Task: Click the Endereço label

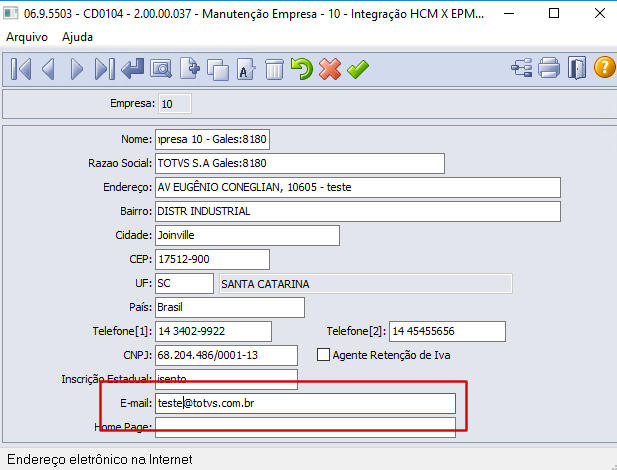Action: [x=127, y=187]
